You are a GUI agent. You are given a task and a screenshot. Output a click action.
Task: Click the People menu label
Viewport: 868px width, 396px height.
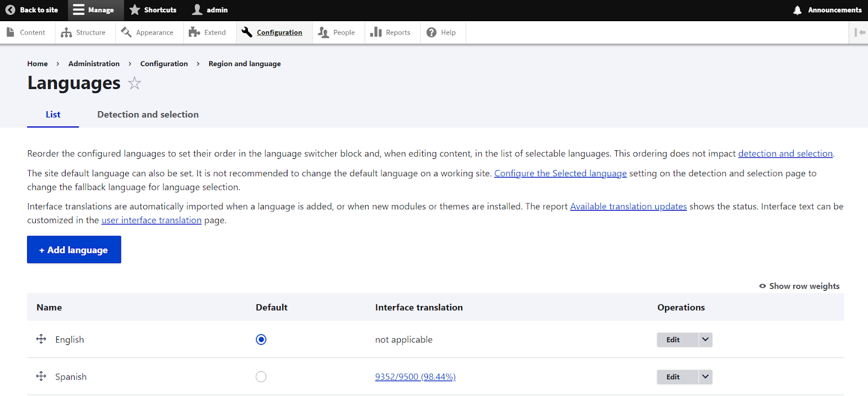(344, 33)
